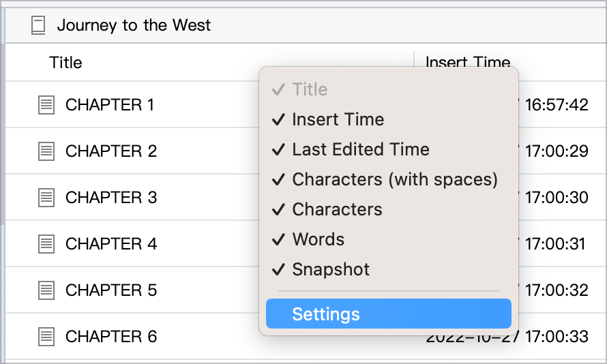607x364 pixels.
Task: Click the document icon for CHAPTER 4
Action: click(x=46, y=244)
